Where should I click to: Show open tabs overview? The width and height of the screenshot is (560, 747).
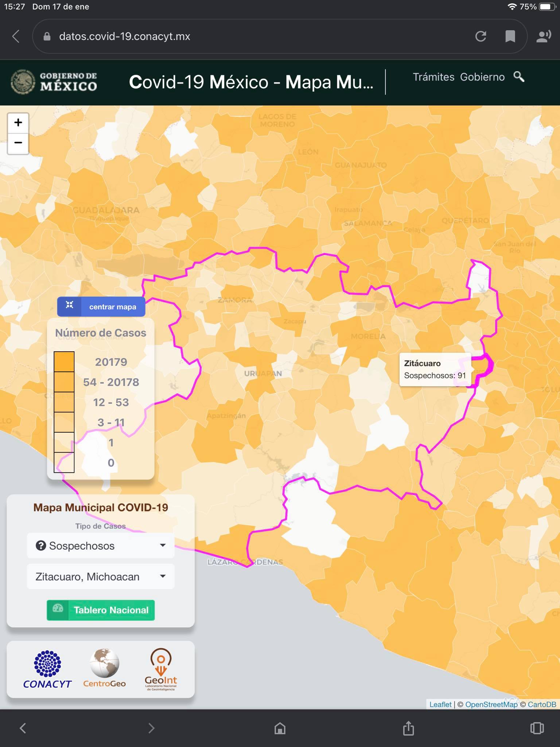point(537,728)
